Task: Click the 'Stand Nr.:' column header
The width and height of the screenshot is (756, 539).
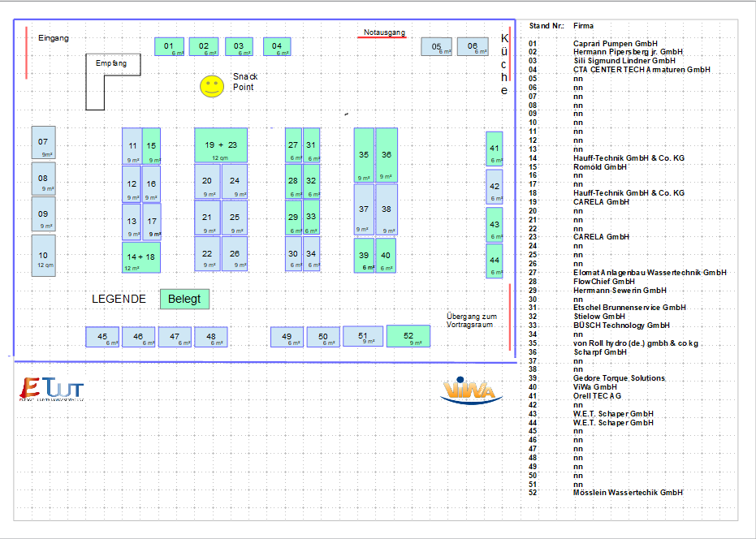Action: click(546, 26)
